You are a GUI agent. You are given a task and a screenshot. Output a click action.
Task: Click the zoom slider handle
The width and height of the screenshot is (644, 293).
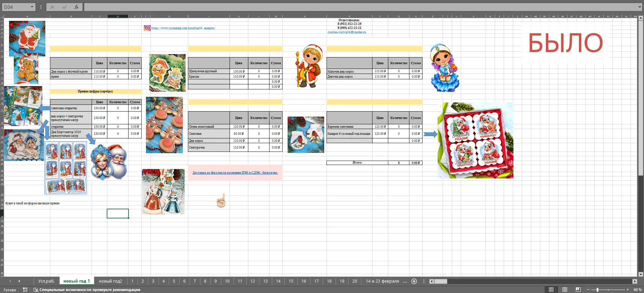pos(597,290)
